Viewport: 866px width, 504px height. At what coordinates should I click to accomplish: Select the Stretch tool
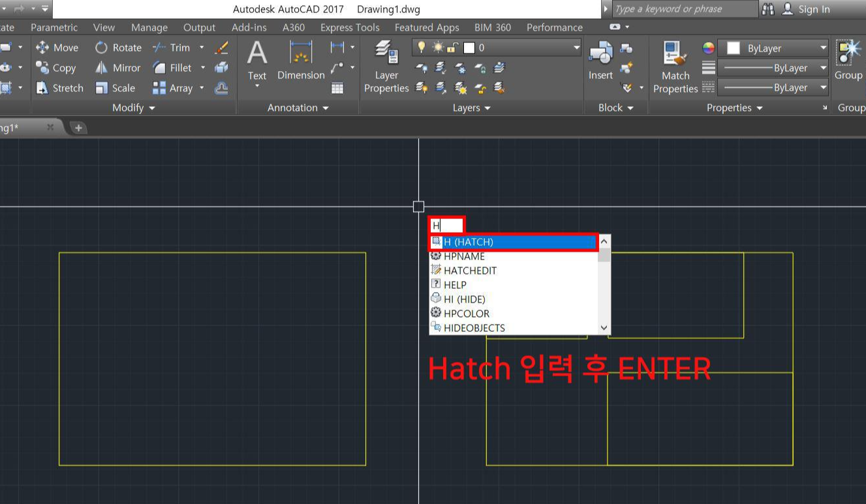pos(59,88)
